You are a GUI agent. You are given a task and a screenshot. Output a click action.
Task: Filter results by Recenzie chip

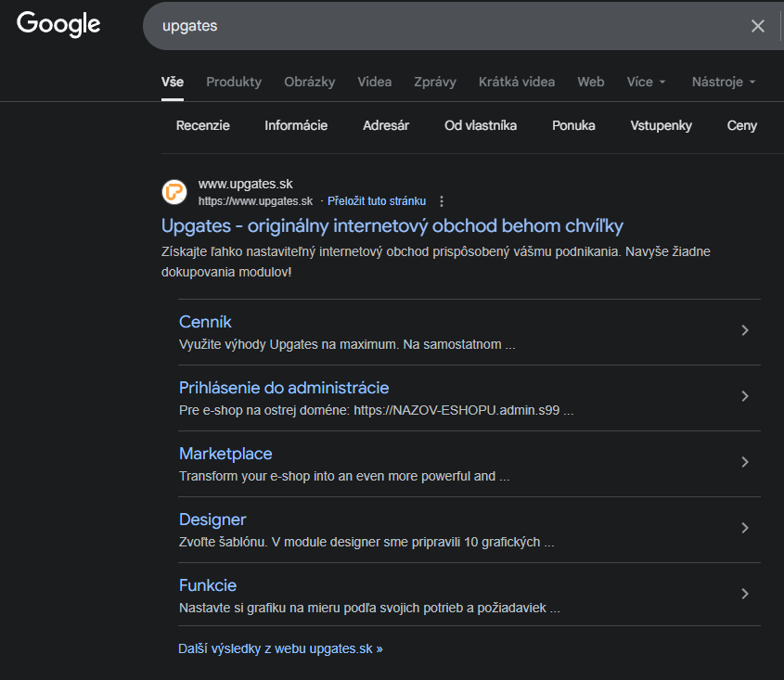203,126
